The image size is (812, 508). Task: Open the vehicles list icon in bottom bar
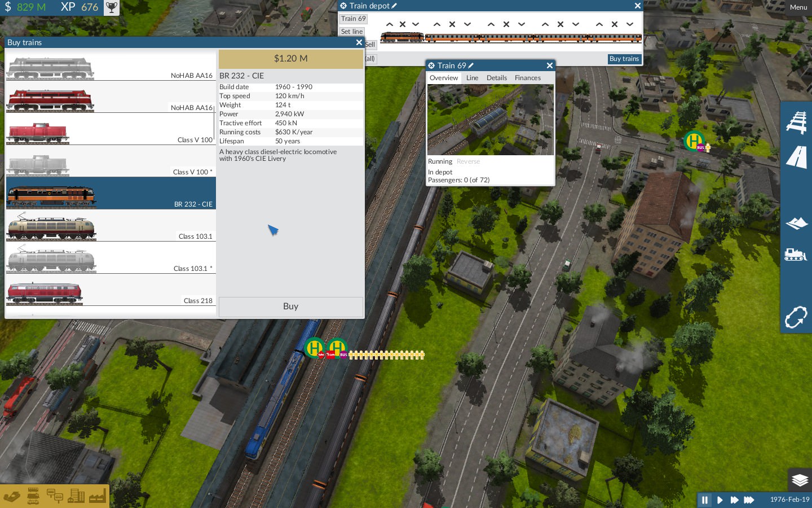click(x=33, y=496)
